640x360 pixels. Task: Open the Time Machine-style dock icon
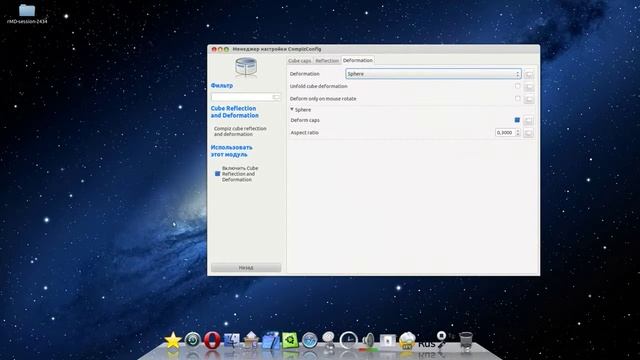click(193, 340)
